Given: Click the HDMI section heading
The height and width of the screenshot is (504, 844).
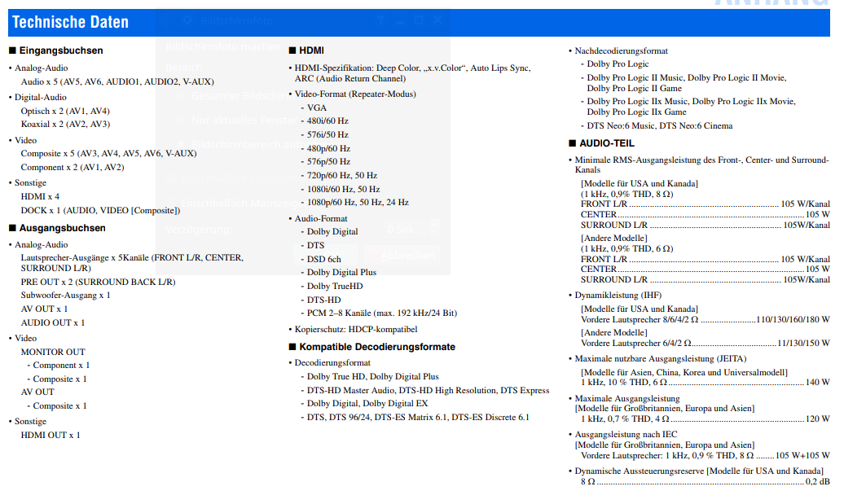Looking at the screenshot, I should 311,50.
